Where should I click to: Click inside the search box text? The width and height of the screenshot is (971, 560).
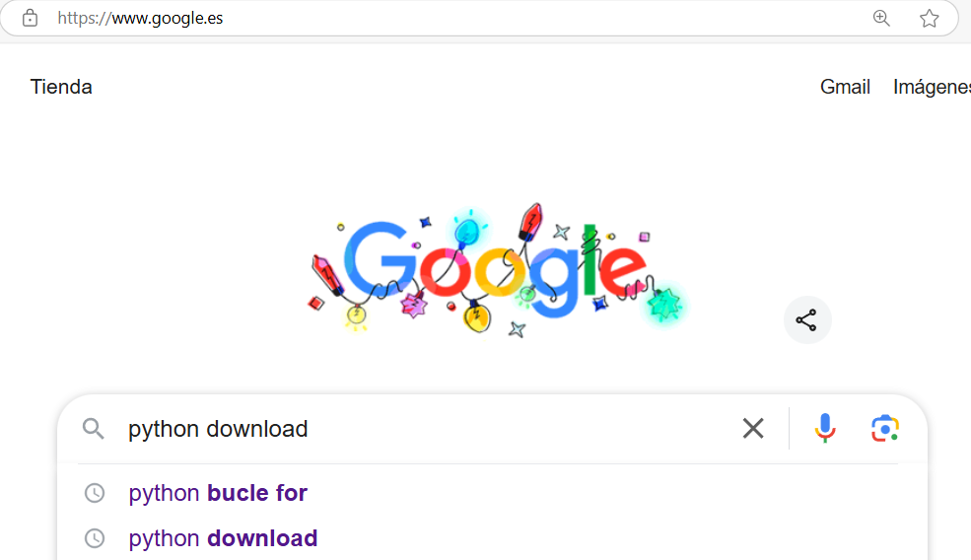coord(218,429)
